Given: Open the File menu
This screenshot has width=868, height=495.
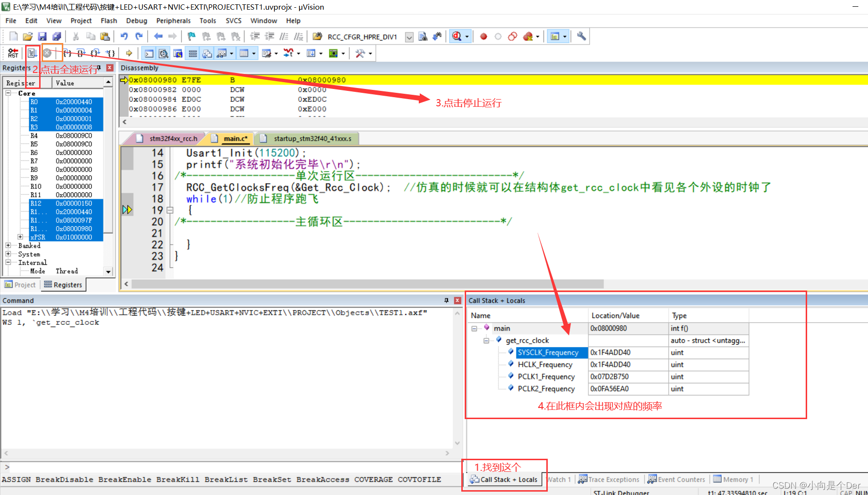Looking at the screenshot, I should pyautogui.click(x=11, y=21).
